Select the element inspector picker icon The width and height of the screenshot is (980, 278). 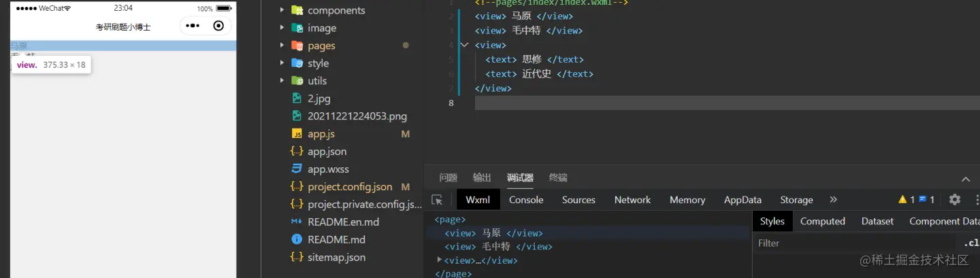[x=438, y=200]
